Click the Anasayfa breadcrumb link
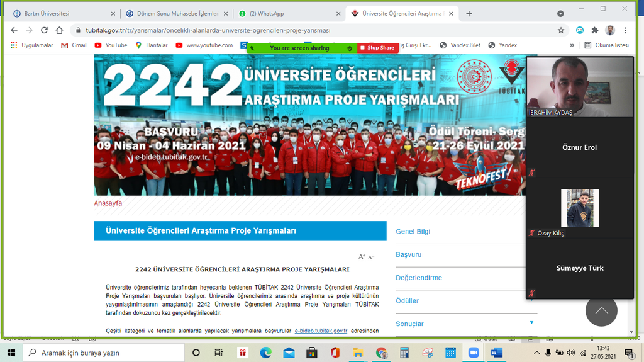This screenshot has width=644, height=362. [x=108, y=203]
